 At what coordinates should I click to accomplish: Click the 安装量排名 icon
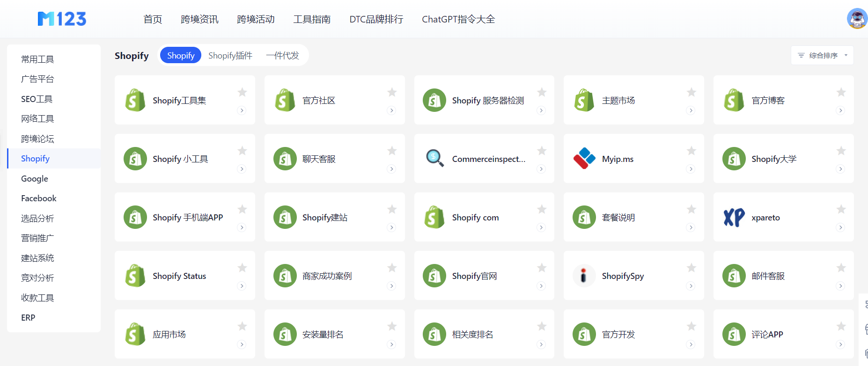[x=285, y=334]
